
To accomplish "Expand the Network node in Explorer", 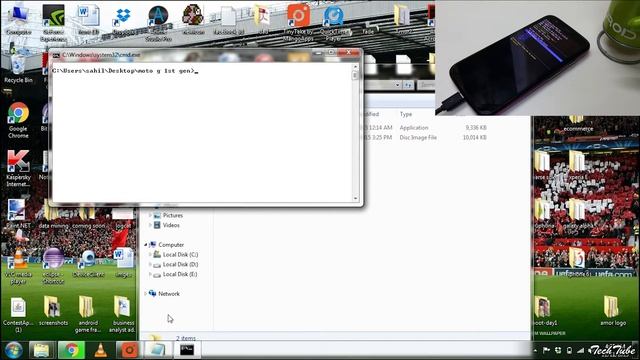I will (x=146, y=293).
